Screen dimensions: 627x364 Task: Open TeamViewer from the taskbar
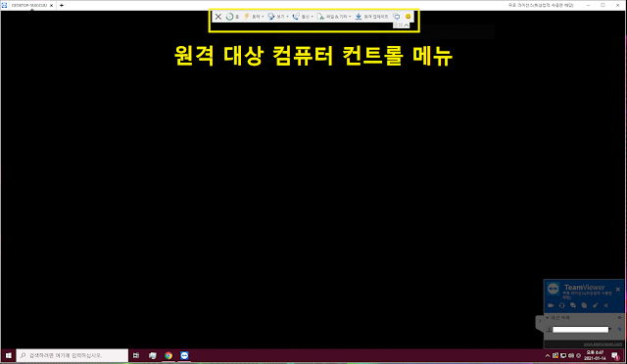click(184, 355)
